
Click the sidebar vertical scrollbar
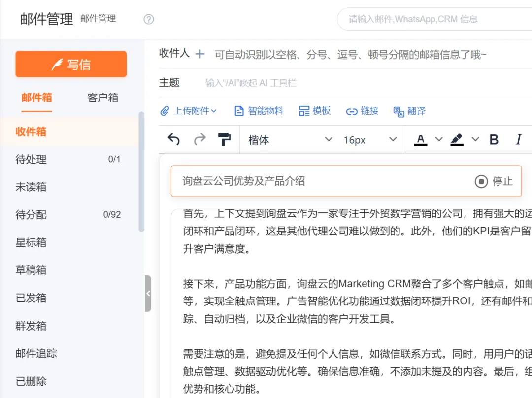click(141, 172)
